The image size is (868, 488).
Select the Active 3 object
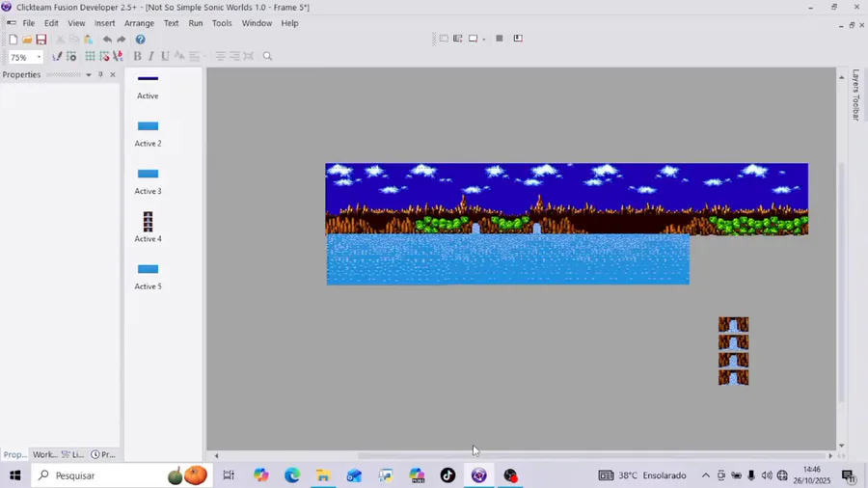148,174
